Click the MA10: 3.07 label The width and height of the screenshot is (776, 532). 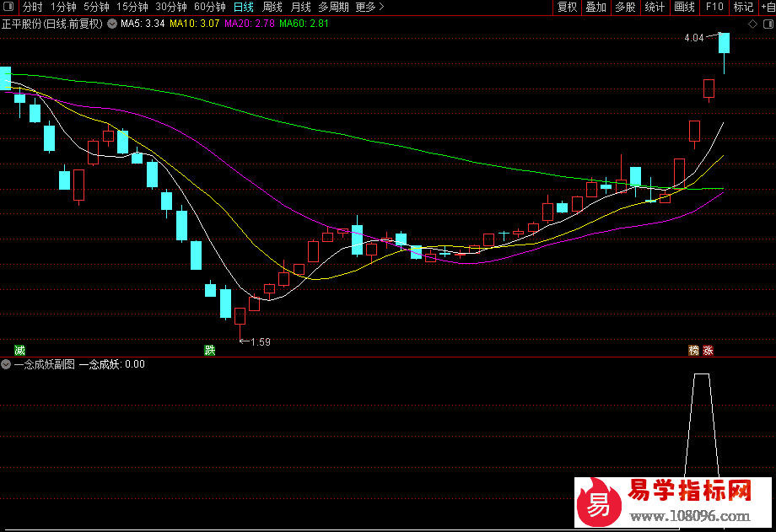tap(194, 24)
